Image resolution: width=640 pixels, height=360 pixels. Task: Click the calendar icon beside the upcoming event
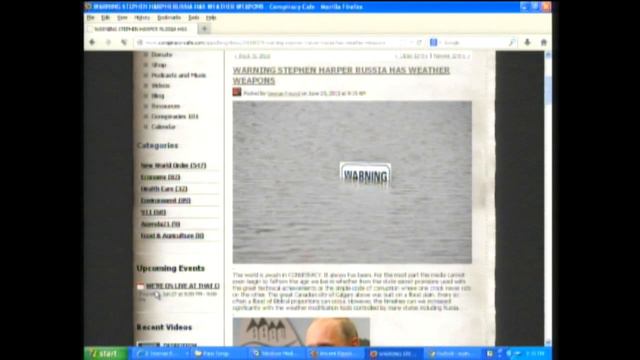(140, 286)
